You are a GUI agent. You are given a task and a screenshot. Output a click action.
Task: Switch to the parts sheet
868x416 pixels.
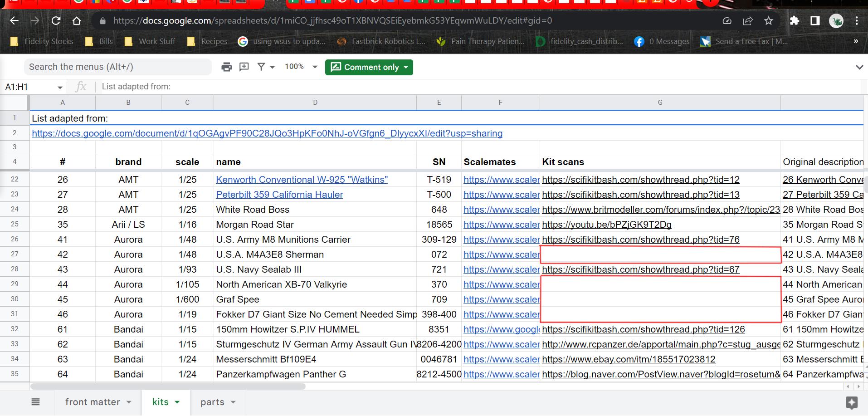212,402
